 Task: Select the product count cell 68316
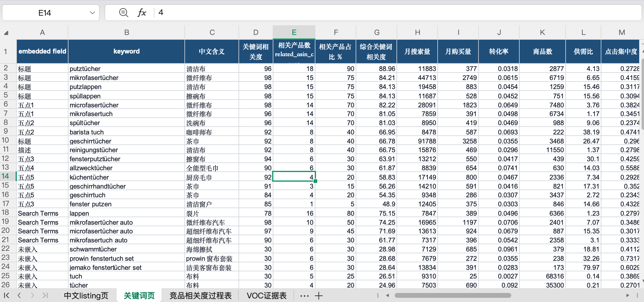pyautogui.click(x=542, y=276)
